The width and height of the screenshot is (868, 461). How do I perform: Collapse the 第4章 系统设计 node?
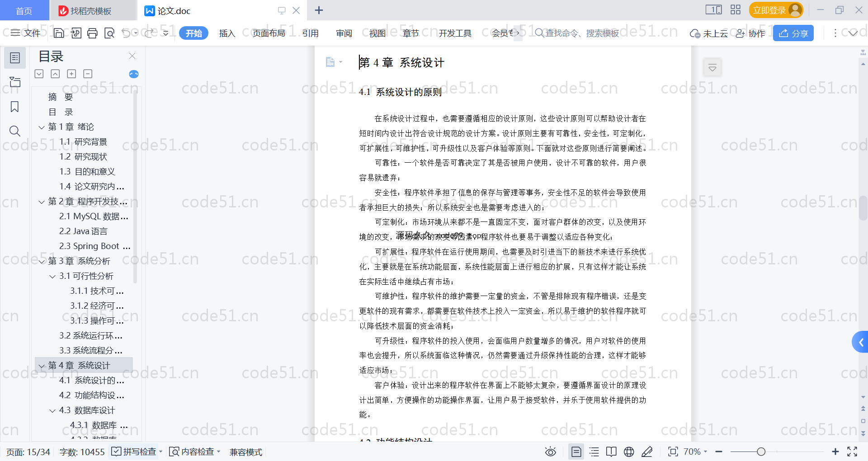[x=42, y=366]
